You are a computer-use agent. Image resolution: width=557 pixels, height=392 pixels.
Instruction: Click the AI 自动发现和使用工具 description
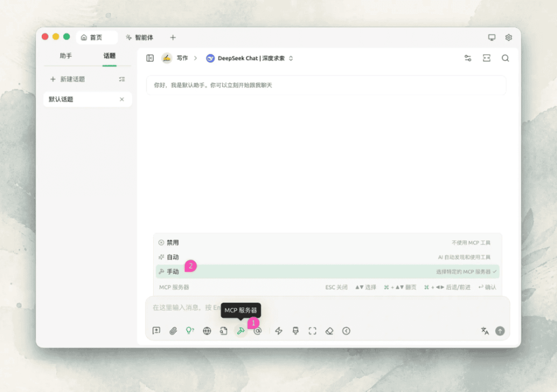pos(464,257)
